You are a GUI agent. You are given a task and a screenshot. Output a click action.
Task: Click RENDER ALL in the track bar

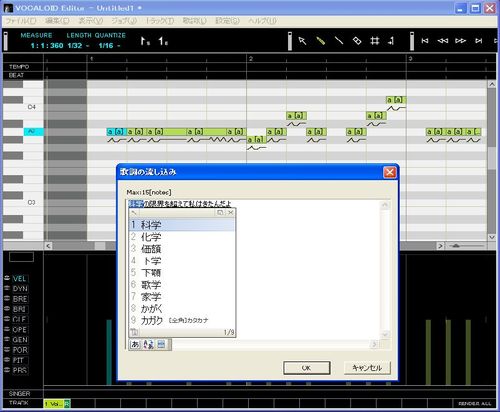(x=475, y=404)
